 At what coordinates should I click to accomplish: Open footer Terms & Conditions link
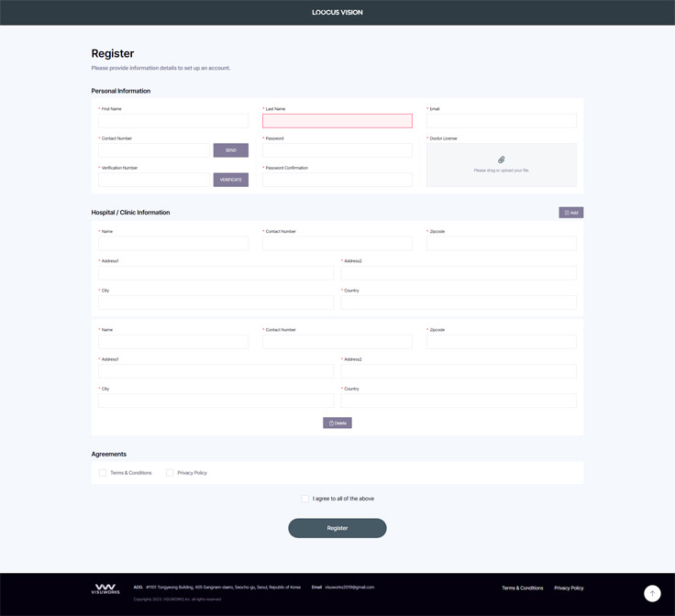[x=522, y=588]
